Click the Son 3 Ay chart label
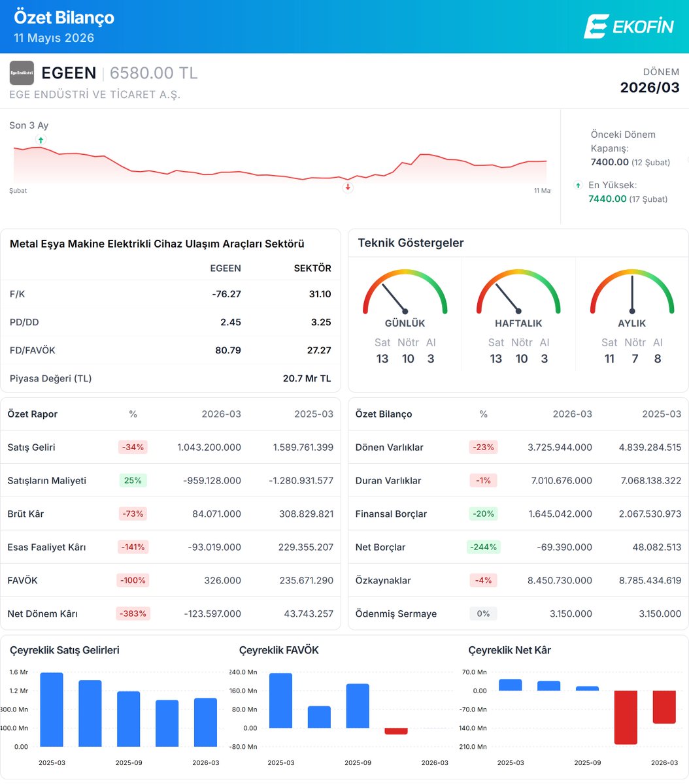Viewport: 689px width, 784px height. coord(29,125)
